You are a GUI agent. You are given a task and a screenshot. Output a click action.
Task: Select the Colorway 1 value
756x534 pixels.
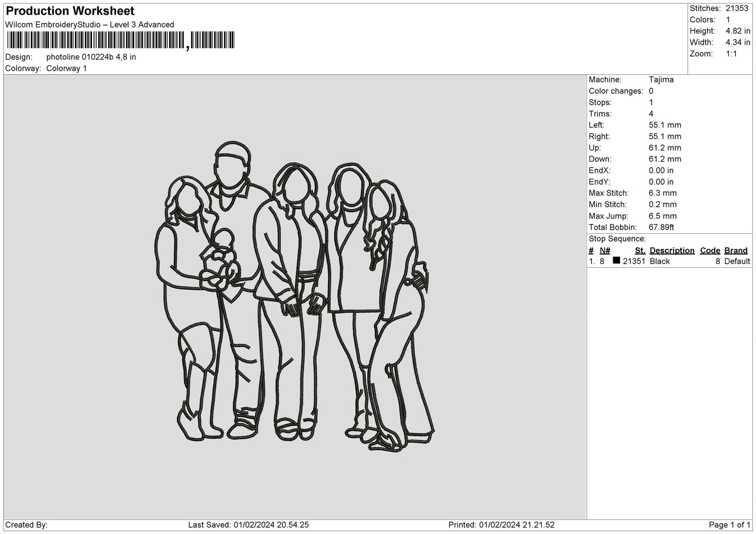click(66, 69)
